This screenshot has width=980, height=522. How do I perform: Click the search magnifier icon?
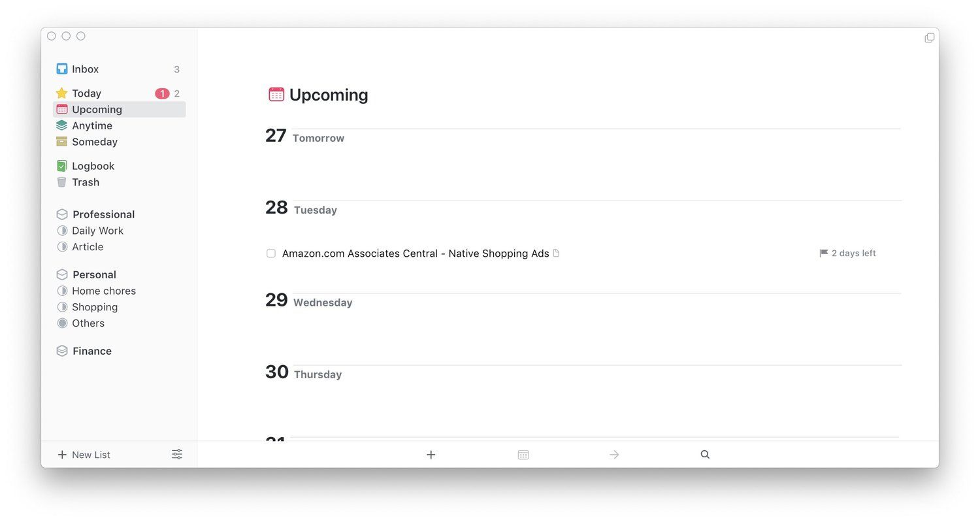click(705, 455)
